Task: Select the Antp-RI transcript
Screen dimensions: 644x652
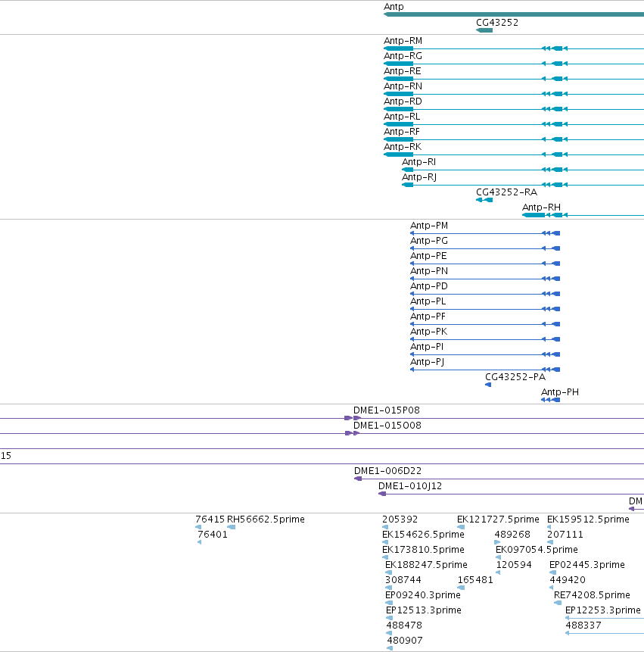Action: [x=418, y=162]
